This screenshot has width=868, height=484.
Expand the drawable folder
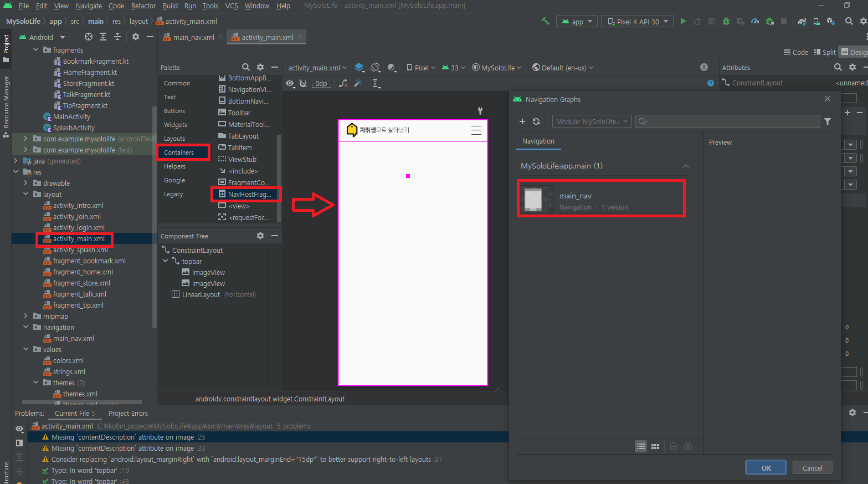coord(25,183)
